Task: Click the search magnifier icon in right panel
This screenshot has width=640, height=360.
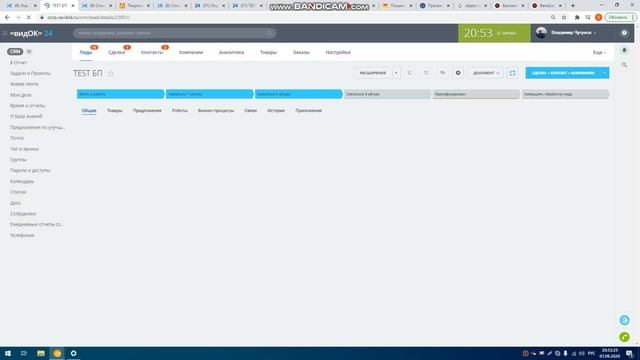Action: point(624,65)
